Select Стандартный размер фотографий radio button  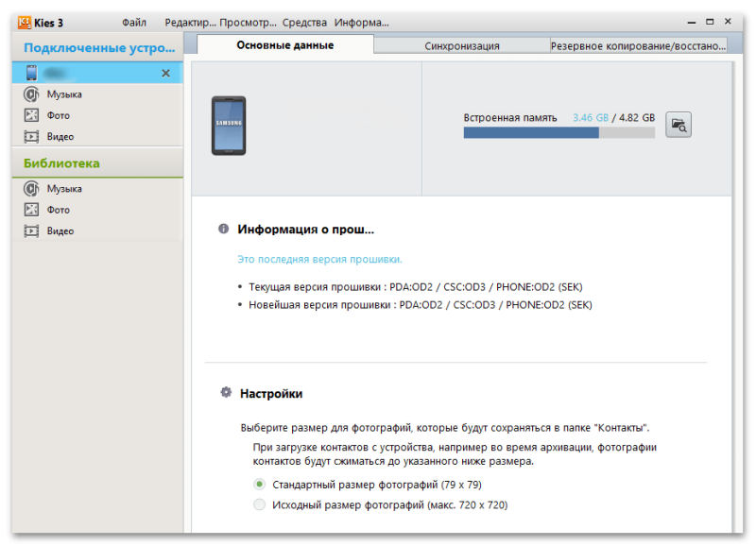259,484
